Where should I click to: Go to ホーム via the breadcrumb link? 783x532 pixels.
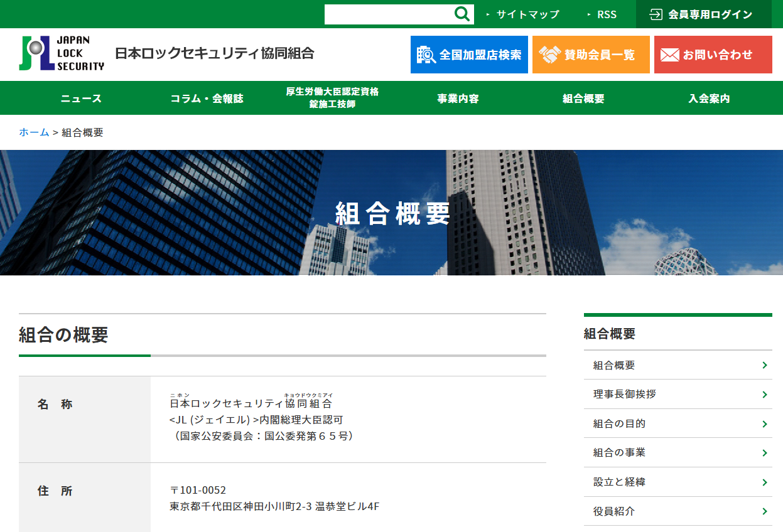point(35,132)
